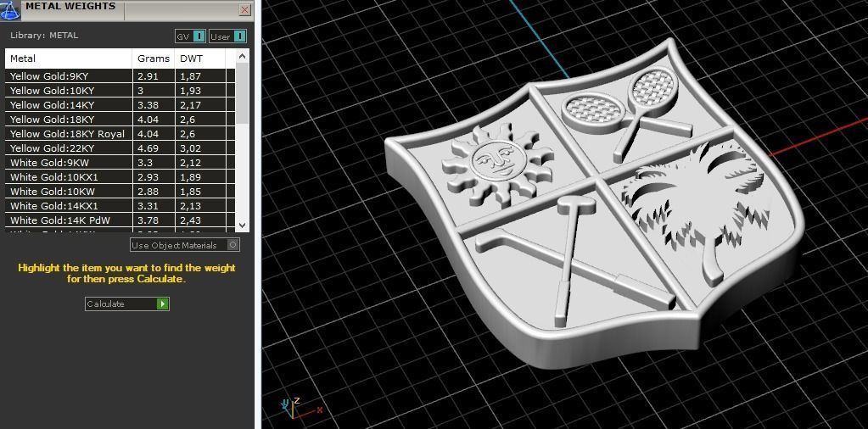Select Yellow Gold:10KY row
This screenshot has height=429, width=868.
[x=120, y=91]
